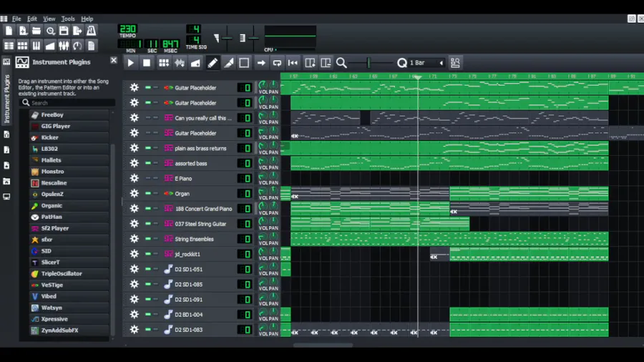This screenshot has height=362, width=644.
Task: Click the export project icon
Action: tap(77, 31)
